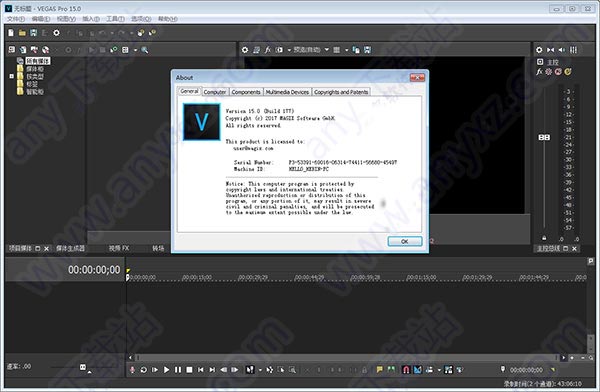Click the Stop button in transport bar
The width and height of the screenshot is (600, 392).
coord(189,369)
